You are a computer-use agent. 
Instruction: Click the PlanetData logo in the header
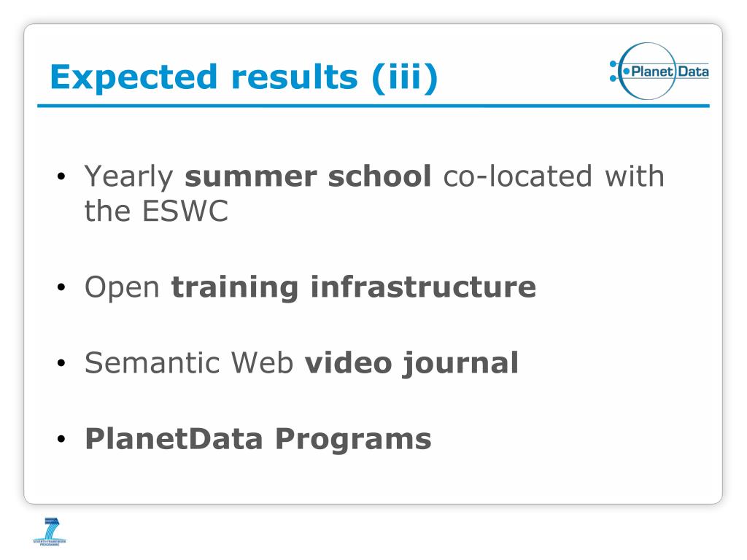659,71
